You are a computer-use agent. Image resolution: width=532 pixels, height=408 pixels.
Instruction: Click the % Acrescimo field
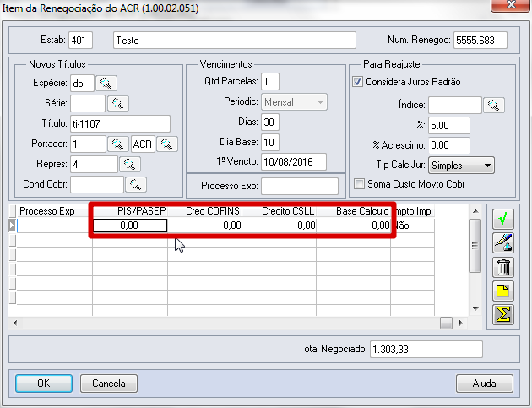point(449,145)
